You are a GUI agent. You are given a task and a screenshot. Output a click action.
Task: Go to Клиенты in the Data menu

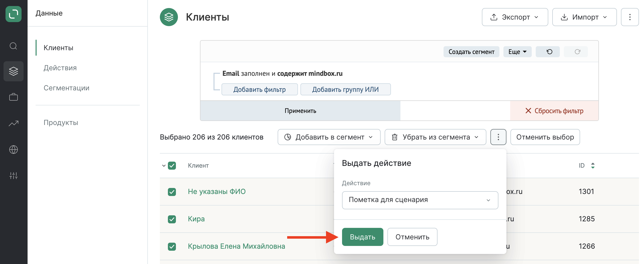pyautogui.click(x=58, y=48)
